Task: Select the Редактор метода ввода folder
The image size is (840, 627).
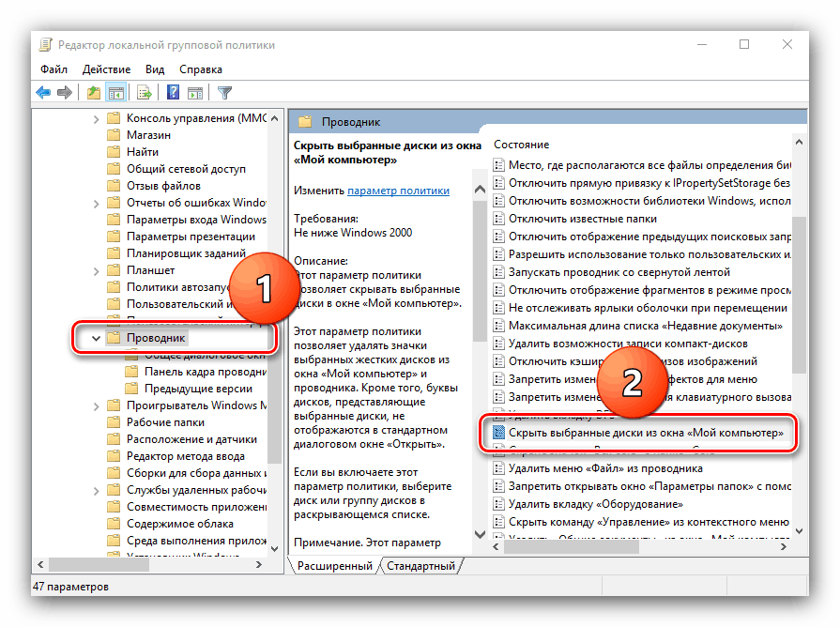Action: (185, 456)
